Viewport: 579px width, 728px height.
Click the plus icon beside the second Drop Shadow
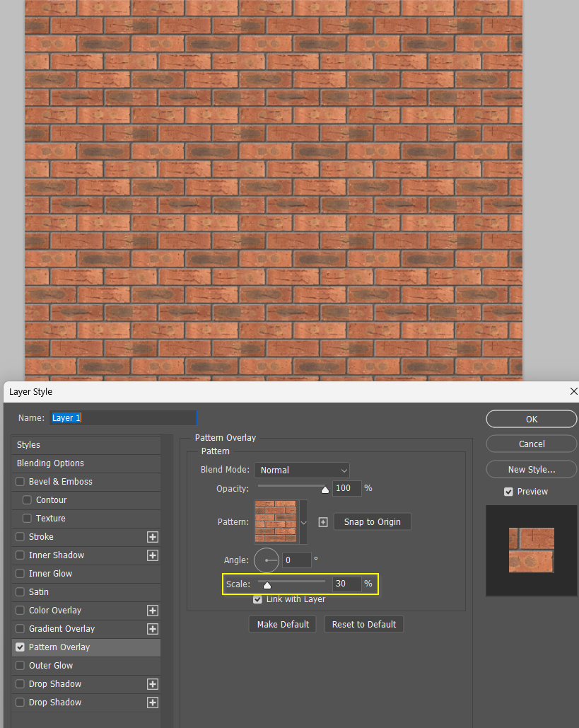(153, 702)
